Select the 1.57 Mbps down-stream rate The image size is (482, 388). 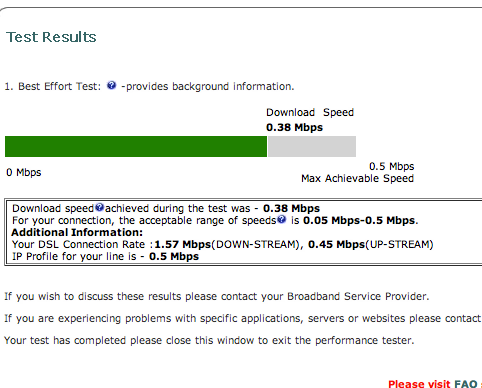pos(183,244)
